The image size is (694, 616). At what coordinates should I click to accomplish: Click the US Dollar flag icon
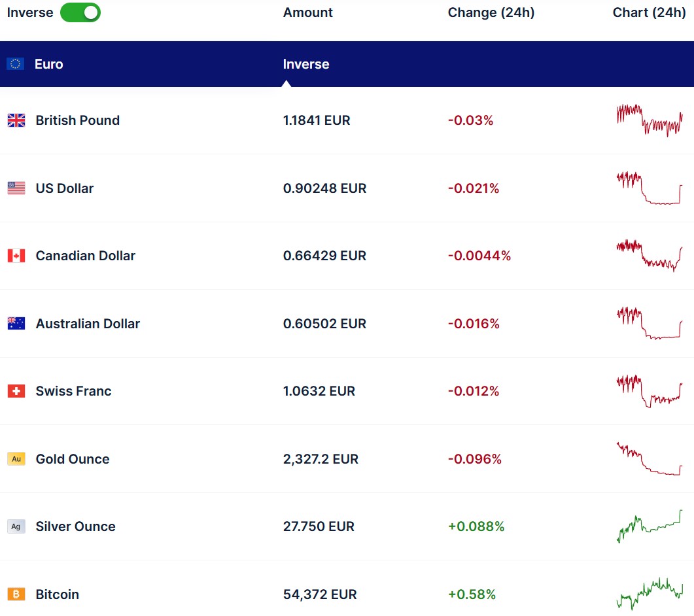pyautogui.click(x=16, y=188)
